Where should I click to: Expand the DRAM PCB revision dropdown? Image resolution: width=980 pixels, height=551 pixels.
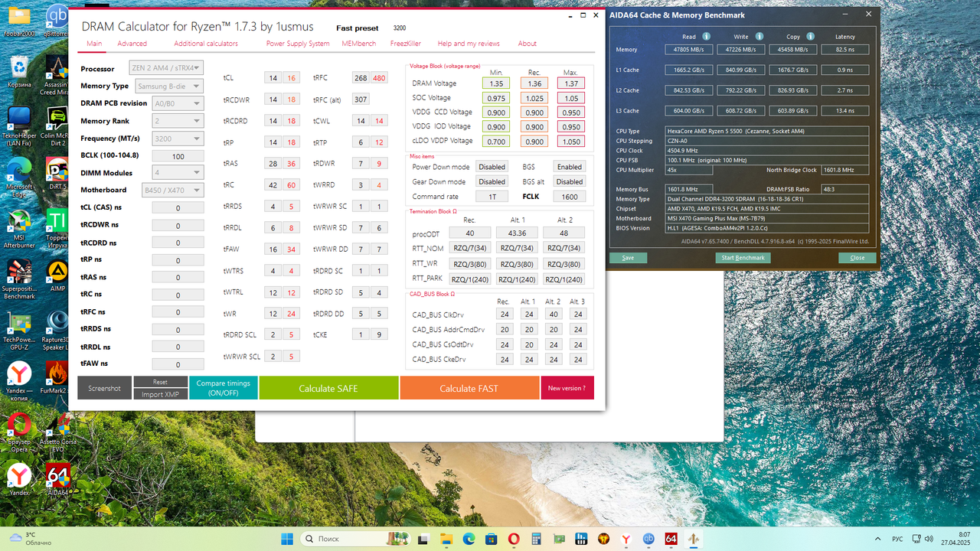[x=178, y=103]
